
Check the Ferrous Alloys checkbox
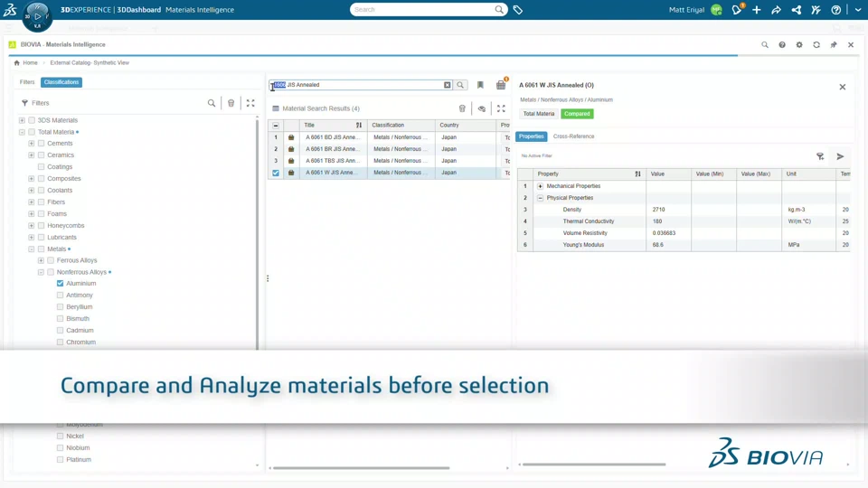tap(51, 260)
